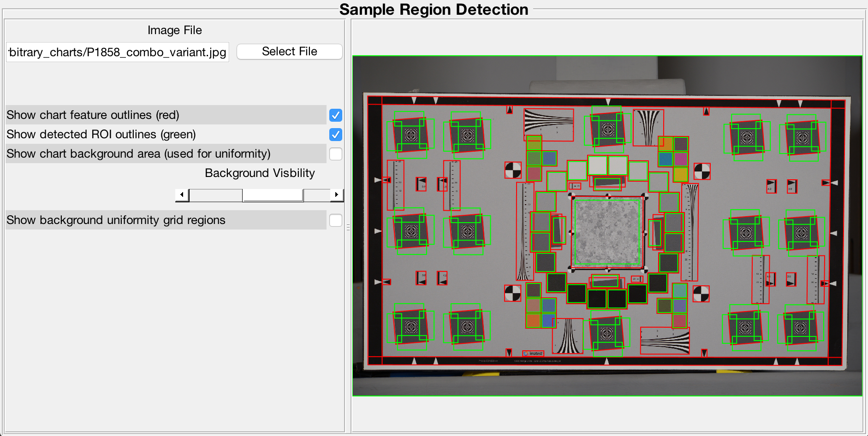
Task: Click the upper-left quadrant registration mark
Action: (513, 170)
